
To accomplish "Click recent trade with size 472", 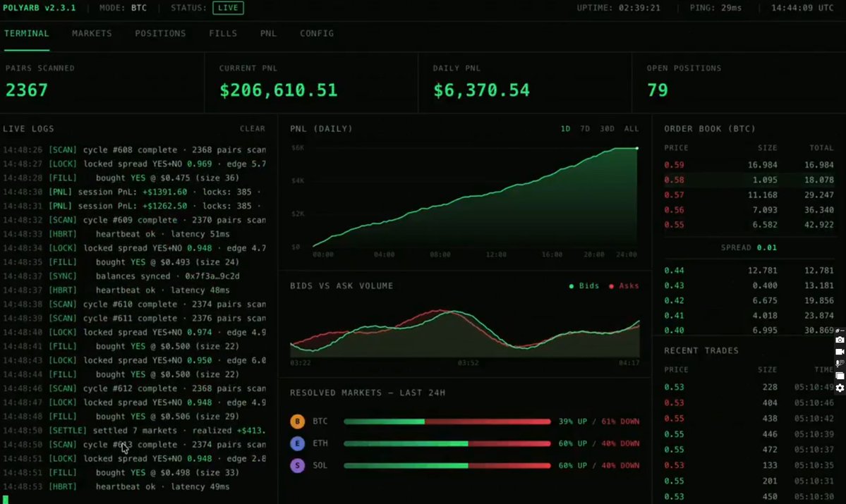I will coord(749,450).
